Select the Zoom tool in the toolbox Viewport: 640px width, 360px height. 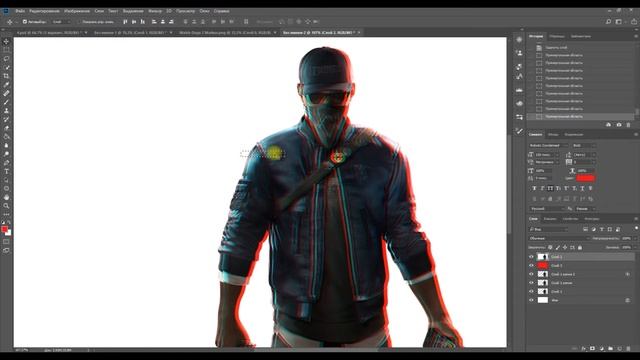point(6,206)
